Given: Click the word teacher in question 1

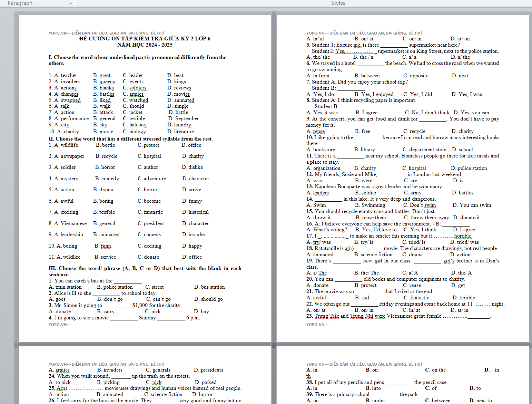Looking at the screenshot, I should [69, 75].
